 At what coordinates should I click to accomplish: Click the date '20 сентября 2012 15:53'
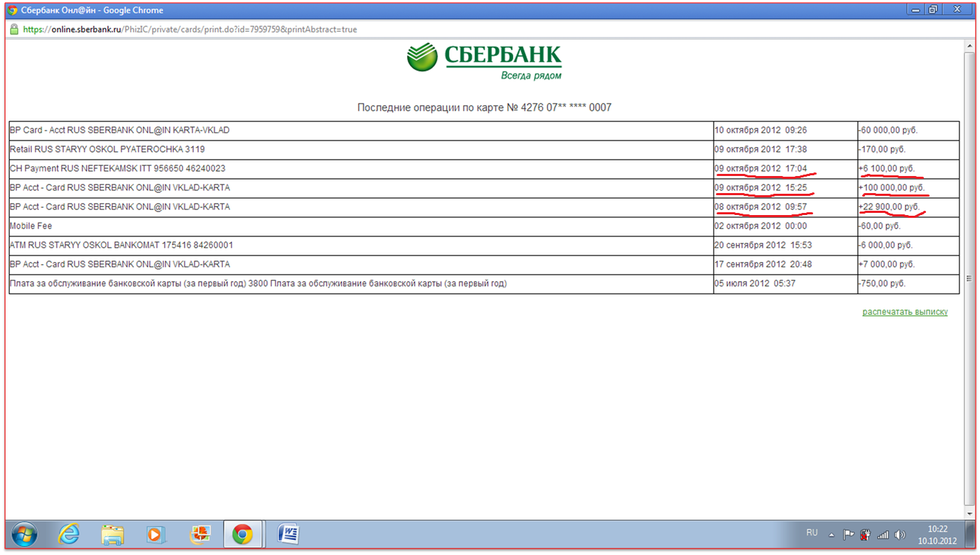point(764,245)
